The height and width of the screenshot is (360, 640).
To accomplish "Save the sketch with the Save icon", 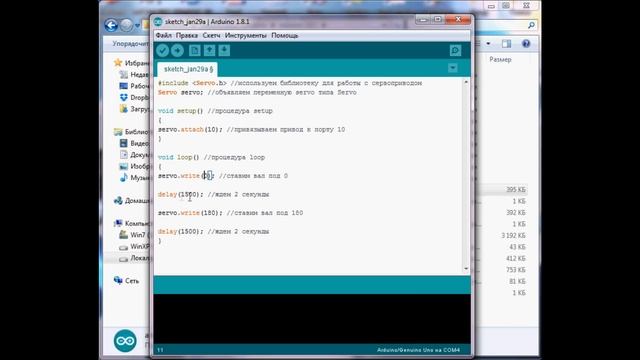I will [x=224, y=51].
